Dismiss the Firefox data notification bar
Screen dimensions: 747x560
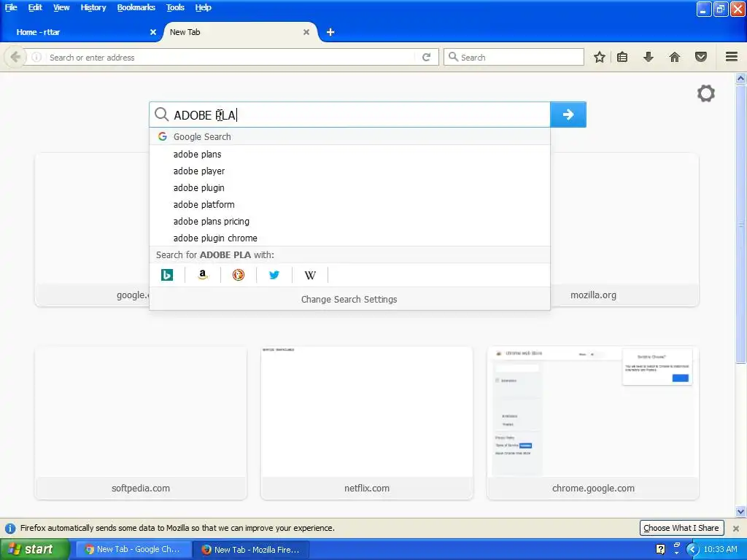[736, 528]
